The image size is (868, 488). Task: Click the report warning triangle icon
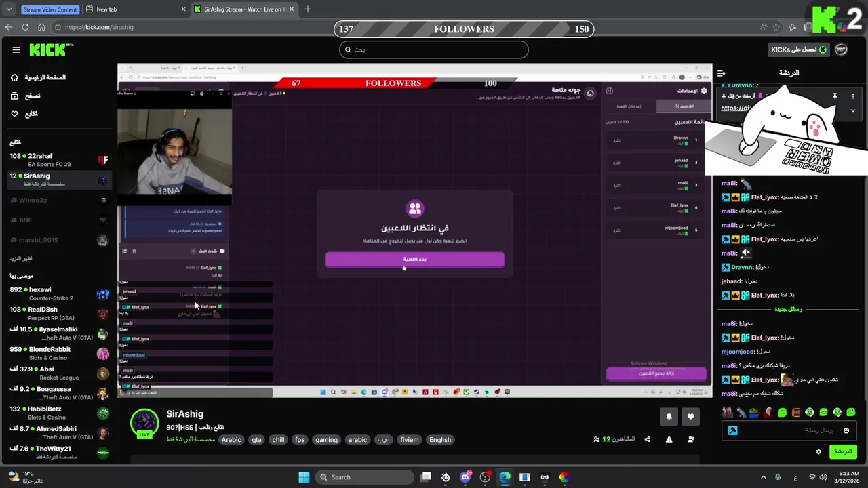point(669,439)
